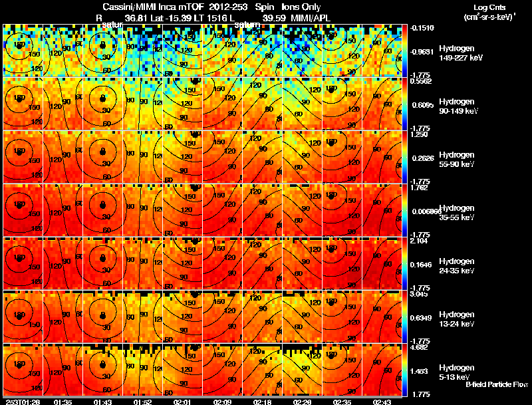Image resolution: width=532 pixels, height=405 pixels.
Task: Click the Hydrogen 5-13 keV row label
Action: point(457,372)
